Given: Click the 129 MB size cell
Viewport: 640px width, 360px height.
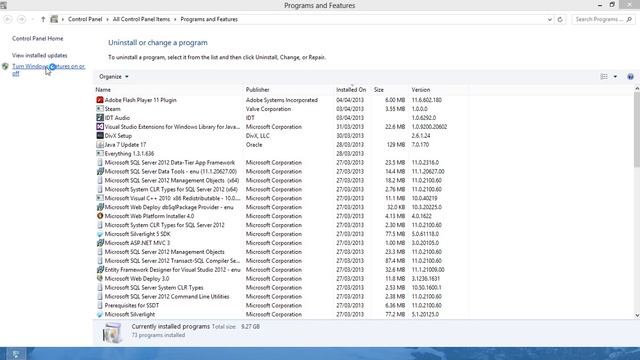Looking at the screenshot, I should click(x=396, y=145).
